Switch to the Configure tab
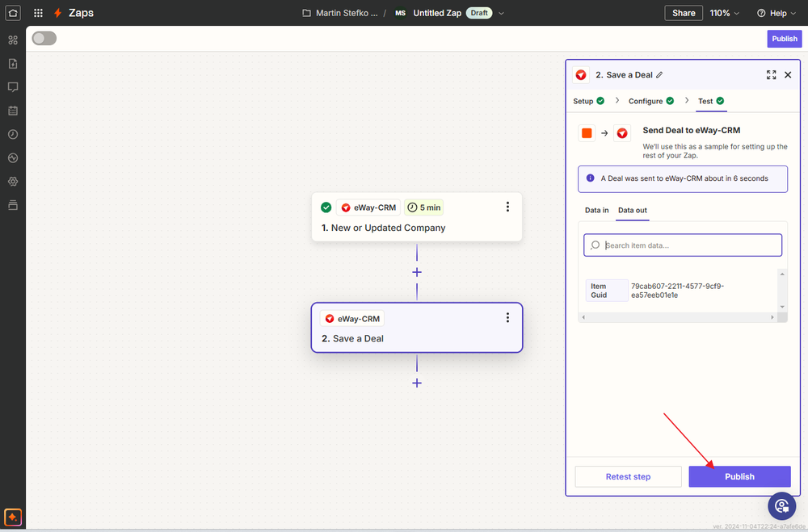Viewport: 808px width, 532px height. tap(650, 101)
